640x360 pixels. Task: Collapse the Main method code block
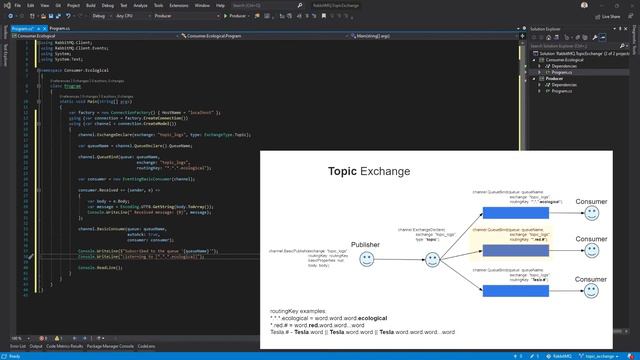(x=38, y=102)
